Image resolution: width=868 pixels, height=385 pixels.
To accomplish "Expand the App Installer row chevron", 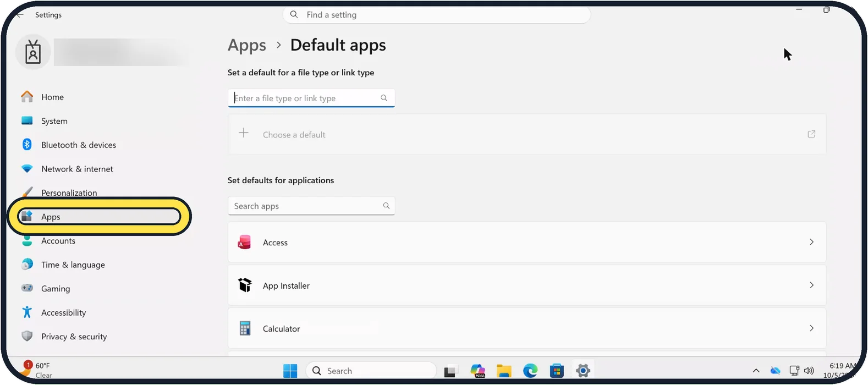I will tap(811, 285).
